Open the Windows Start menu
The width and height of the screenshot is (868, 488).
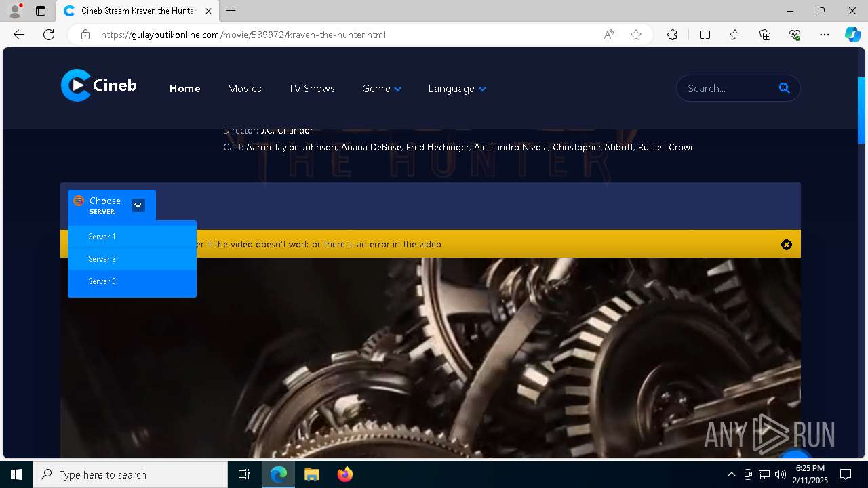16,474
